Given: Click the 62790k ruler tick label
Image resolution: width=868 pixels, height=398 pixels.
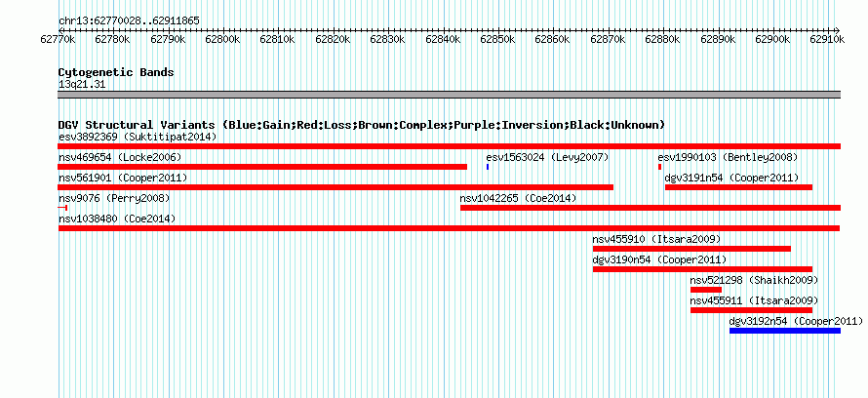Looking at the screenshot, I should coord(169,39).
